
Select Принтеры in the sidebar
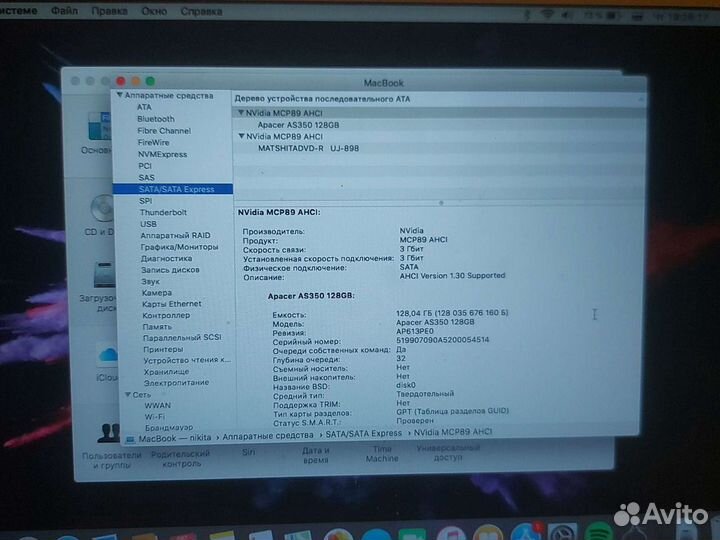pyautogui.click(x=163, y=349)
